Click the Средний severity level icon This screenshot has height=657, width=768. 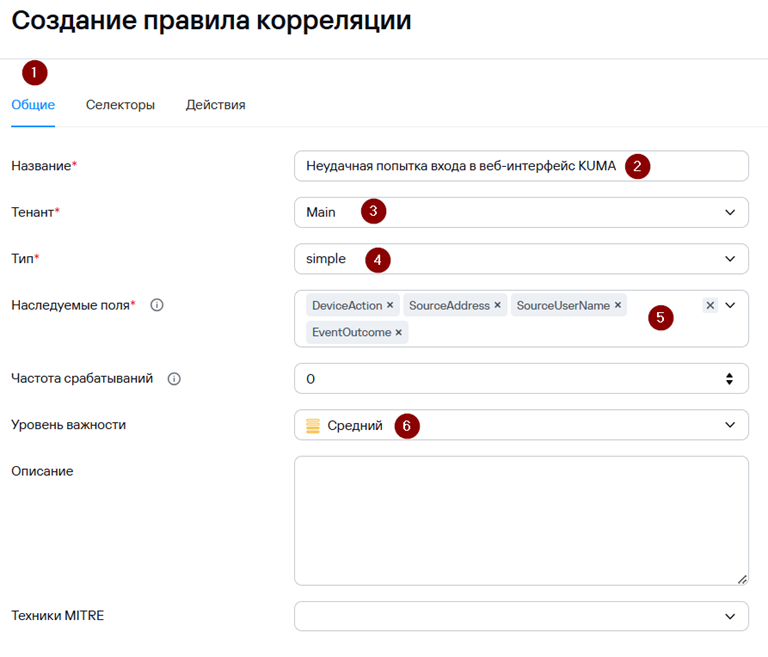click(x=313, y=426)
